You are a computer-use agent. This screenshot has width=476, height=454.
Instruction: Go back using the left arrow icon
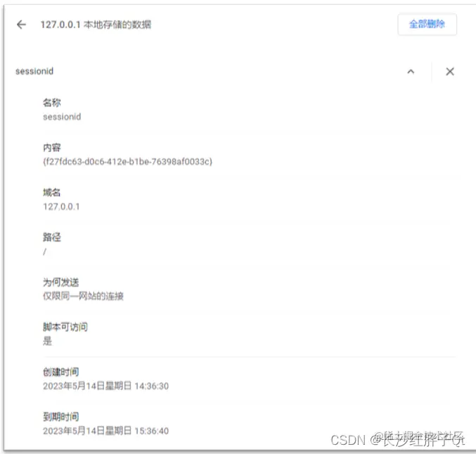(21, 25)
